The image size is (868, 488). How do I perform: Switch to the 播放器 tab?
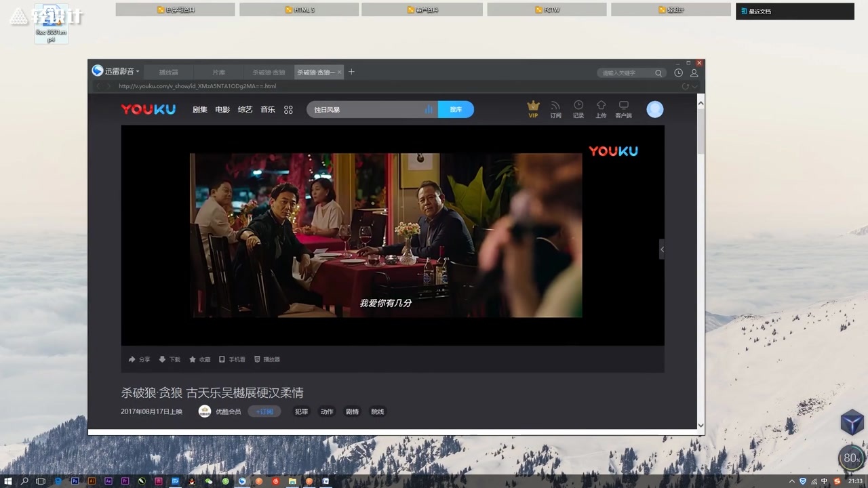pos(168,72)
